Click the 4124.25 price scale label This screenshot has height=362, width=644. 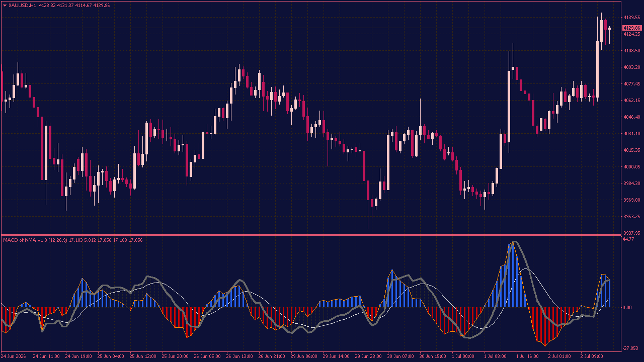[631, 34]
